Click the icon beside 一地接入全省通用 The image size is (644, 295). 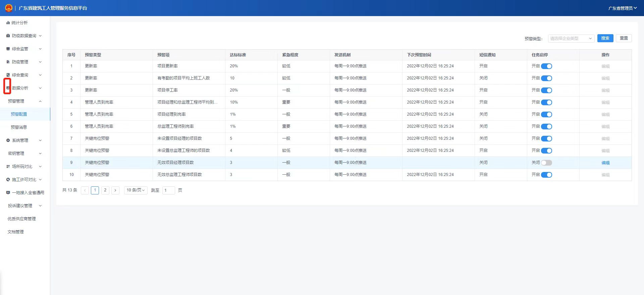[x=8, y=193]
